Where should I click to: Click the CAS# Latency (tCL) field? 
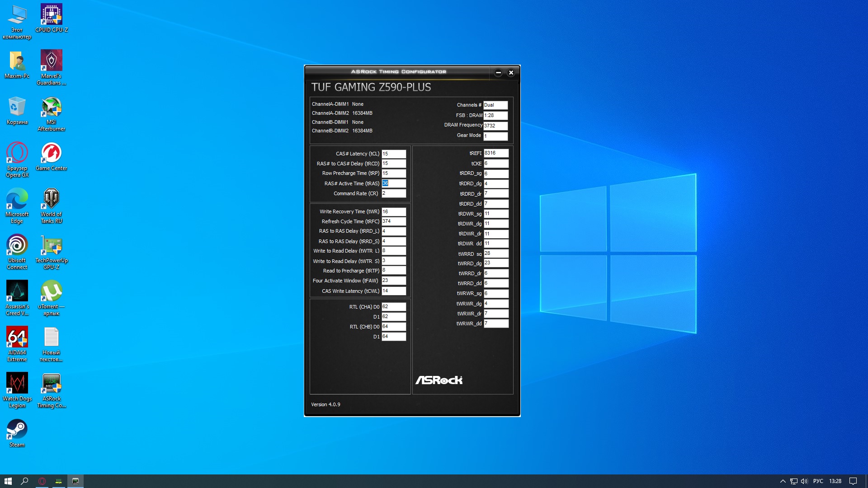[394, 154]
